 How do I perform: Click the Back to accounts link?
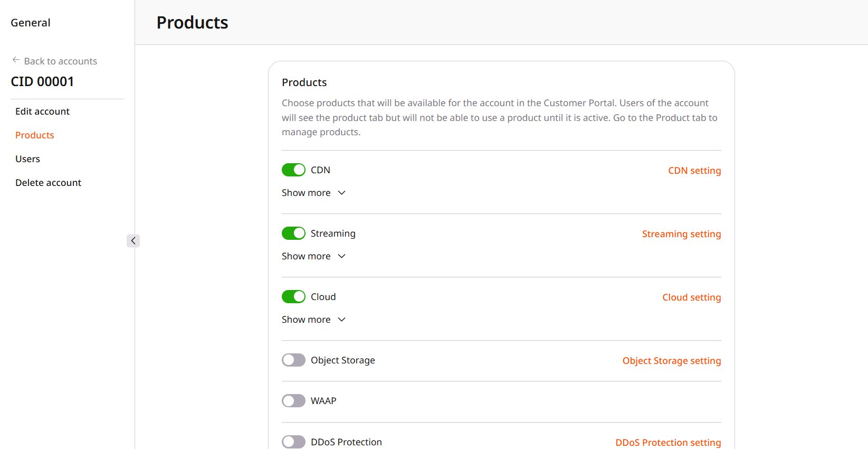pyautogui.click(x=60, y=61)
